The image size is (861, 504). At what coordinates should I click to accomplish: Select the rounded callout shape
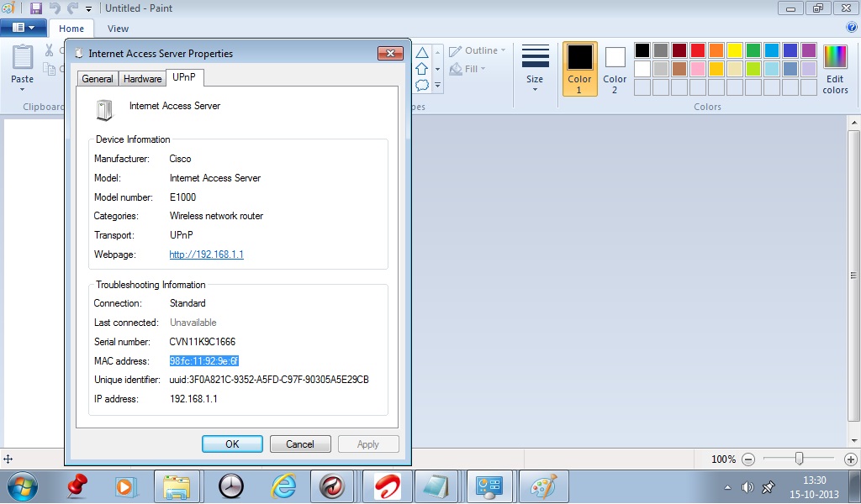click(x=422, y=85)
